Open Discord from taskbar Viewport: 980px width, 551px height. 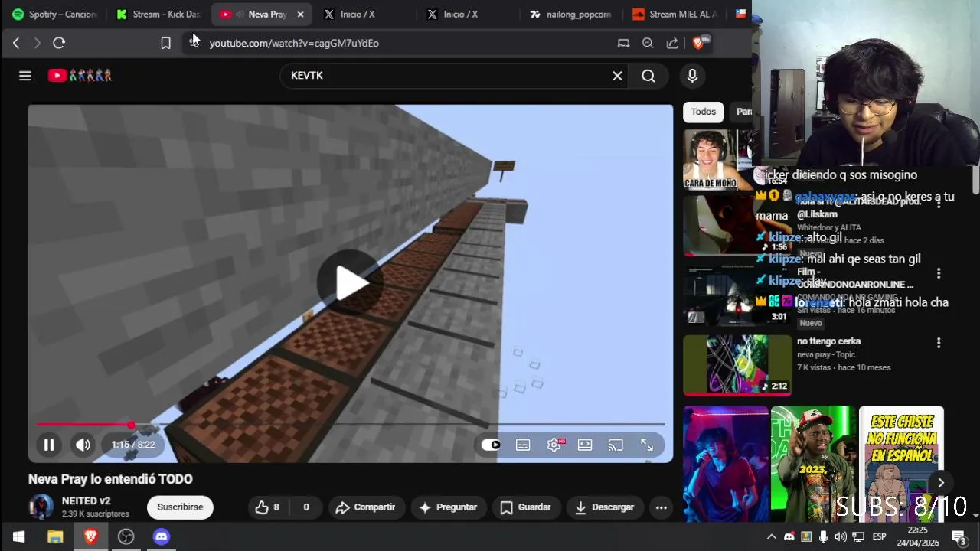point(162,536)
